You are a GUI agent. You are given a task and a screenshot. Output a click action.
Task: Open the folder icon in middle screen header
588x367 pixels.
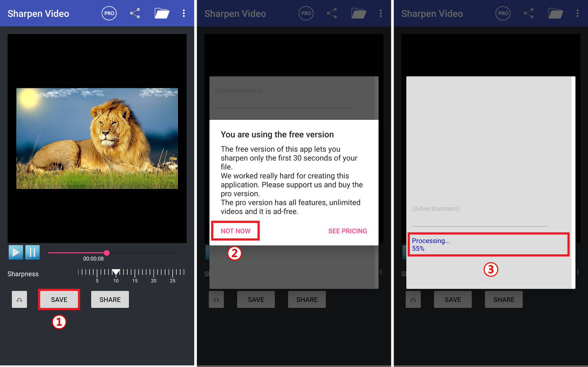click(359, 14)
